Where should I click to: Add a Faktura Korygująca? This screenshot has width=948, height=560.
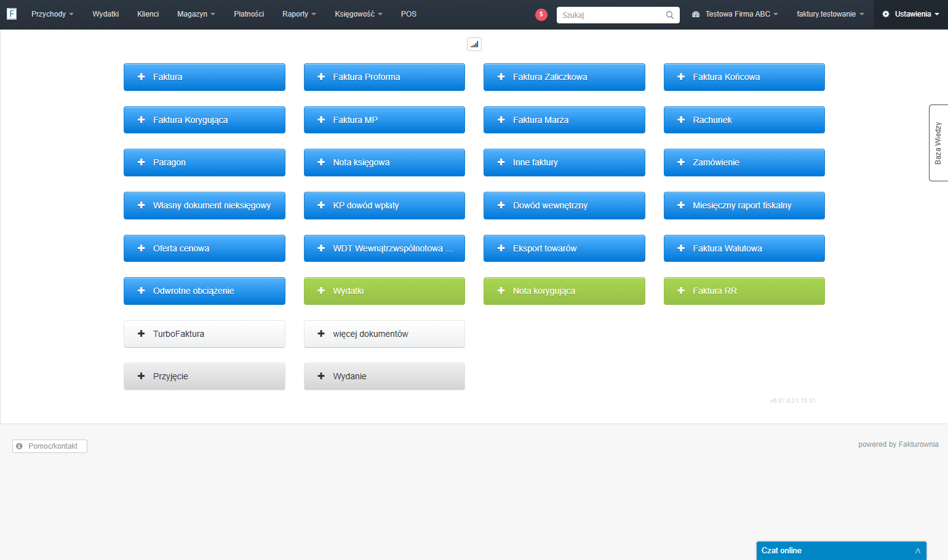pos(204,120)
